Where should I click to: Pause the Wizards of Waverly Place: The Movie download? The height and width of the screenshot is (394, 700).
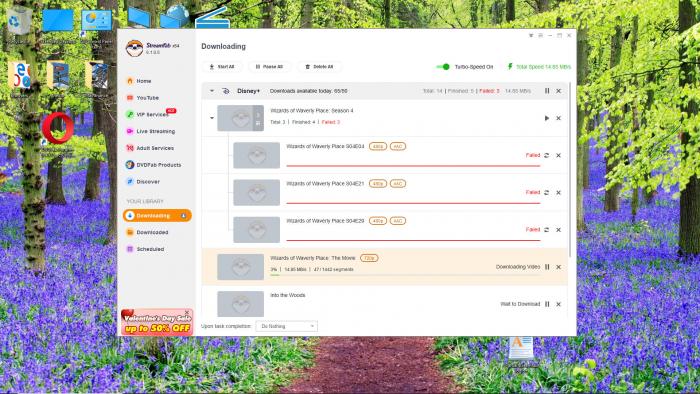(547, 267)
